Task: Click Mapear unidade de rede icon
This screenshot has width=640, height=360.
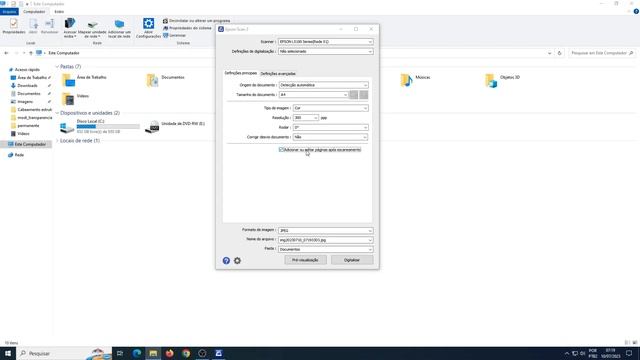Action: (92, 28)
